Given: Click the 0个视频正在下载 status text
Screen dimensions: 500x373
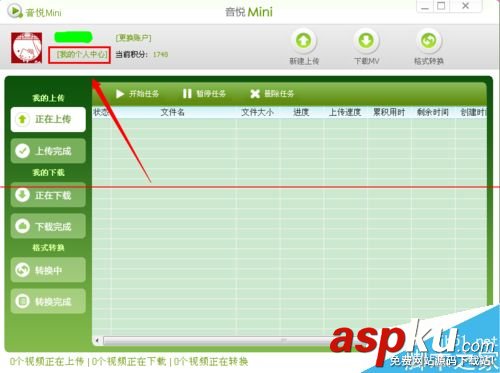Looking at the screenshot, I should 129,362.
